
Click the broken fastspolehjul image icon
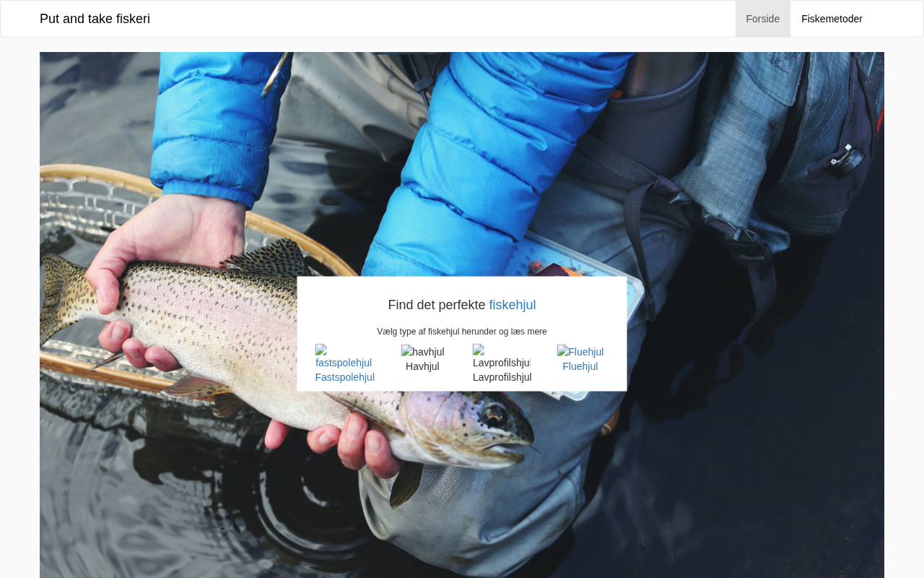(x=344, y=356)
